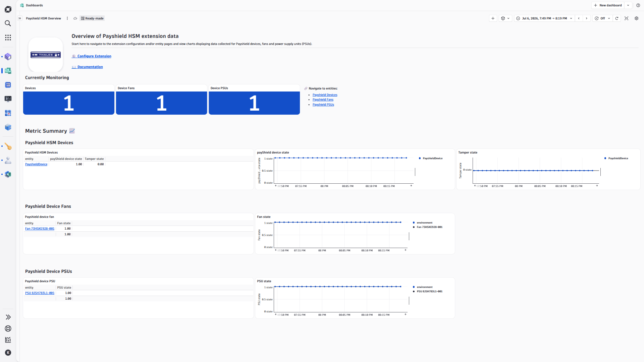Open the auto-refresh Off dropdown
This screenshot has height=362, width=644.
(x=602, y=18)
